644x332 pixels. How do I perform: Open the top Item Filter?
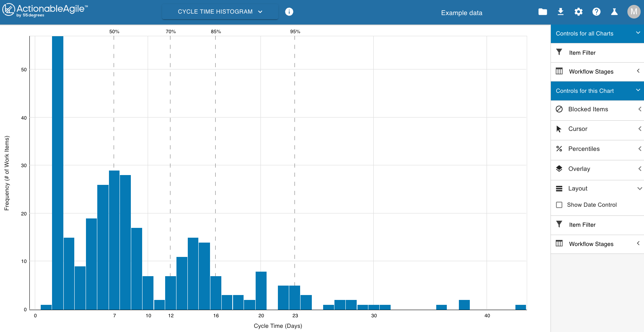point(597,53)
